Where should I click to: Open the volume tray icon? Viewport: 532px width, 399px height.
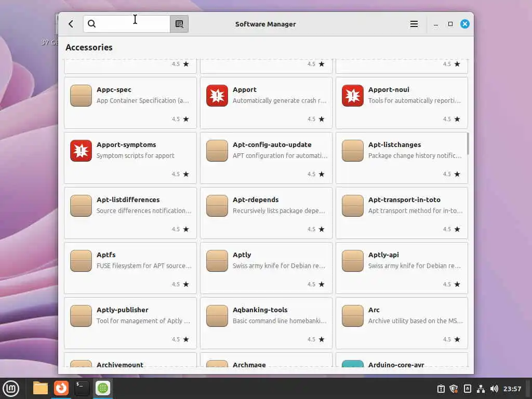point(494,389)
